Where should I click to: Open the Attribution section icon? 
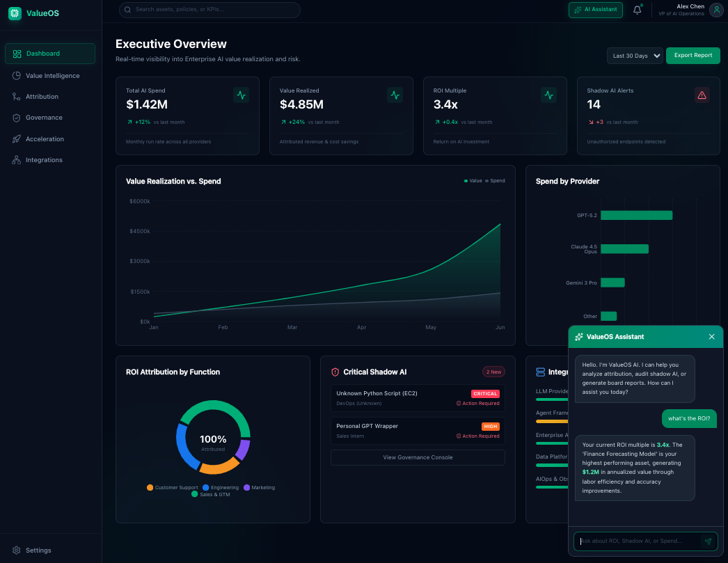pyautogui.click(x=15, y=97)
